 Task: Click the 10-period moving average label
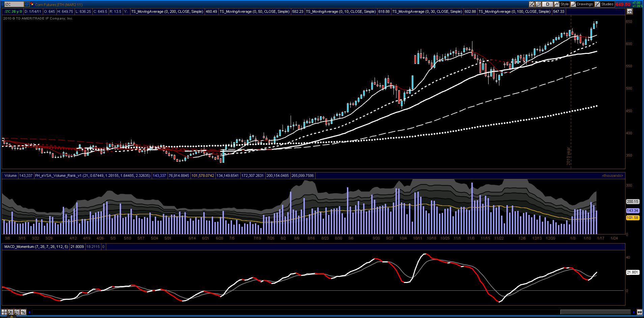(x=341, y=11)
